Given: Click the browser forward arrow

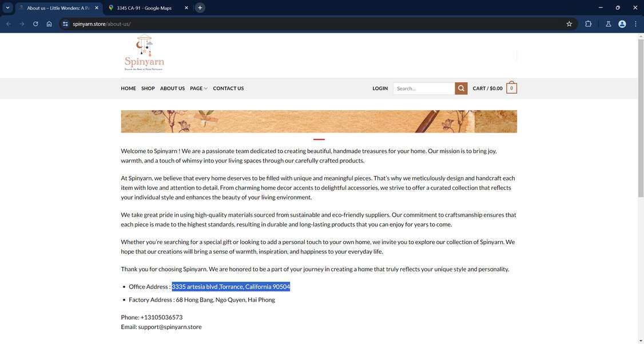Looking at the screenshot, I should tap(22, 24).
